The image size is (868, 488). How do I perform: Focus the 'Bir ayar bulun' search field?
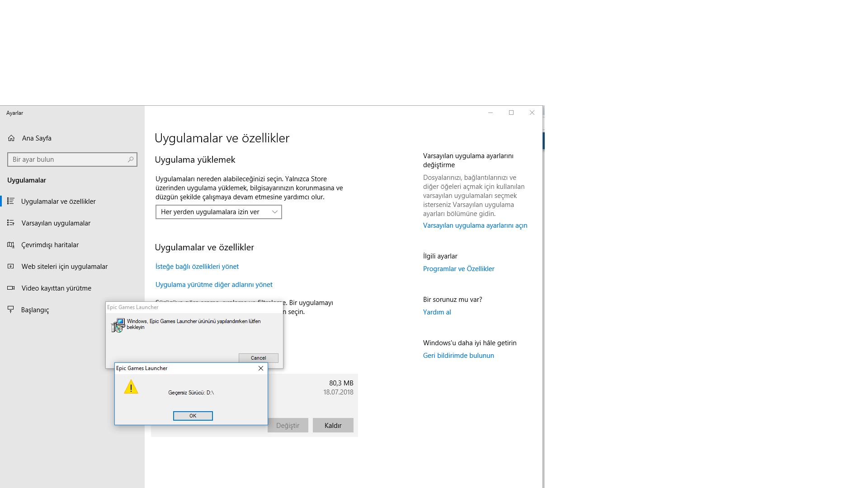click(x=68, y=160)
